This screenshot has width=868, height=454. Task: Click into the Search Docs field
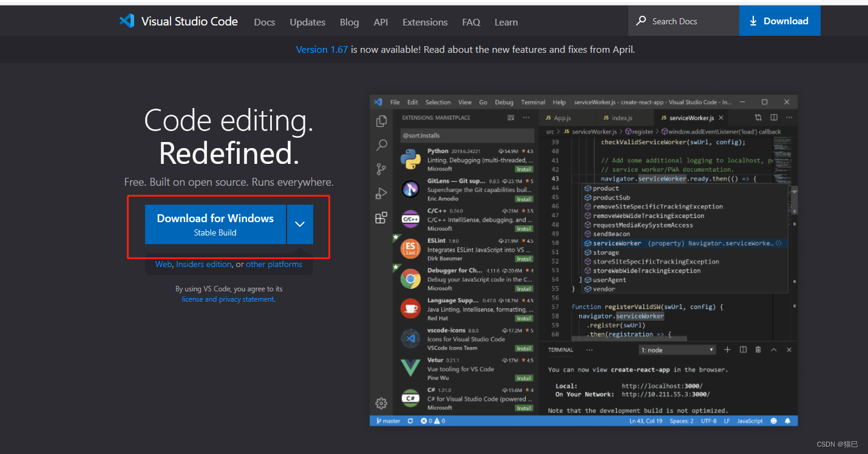tap(684, 21)
